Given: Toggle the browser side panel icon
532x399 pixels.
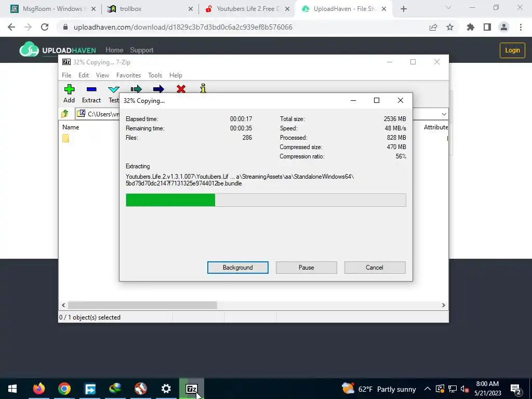Looking at the screenshot, I should [x=487, y=27].
